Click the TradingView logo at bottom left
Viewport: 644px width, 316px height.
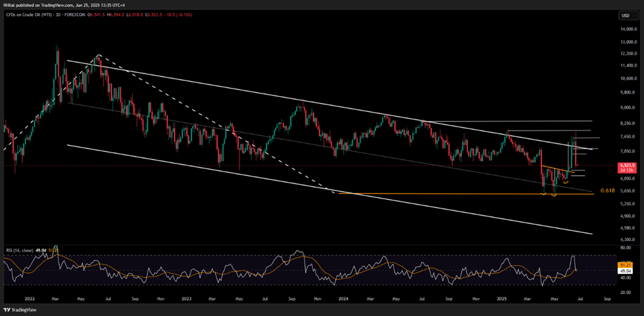(x=20, y=310)
